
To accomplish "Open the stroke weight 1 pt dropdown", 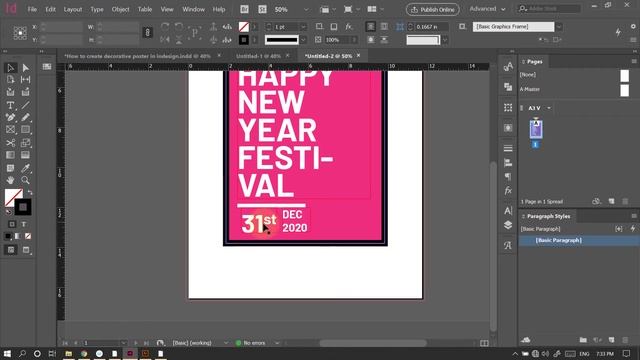I will (303, 27).
